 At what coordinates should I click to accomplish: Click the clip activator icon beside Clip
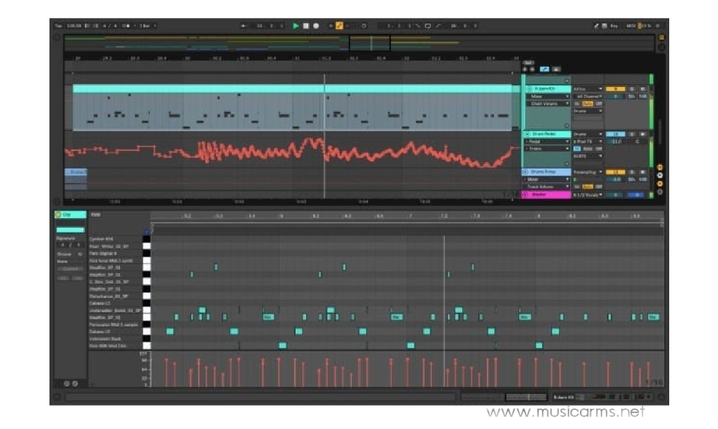(59, 214)
